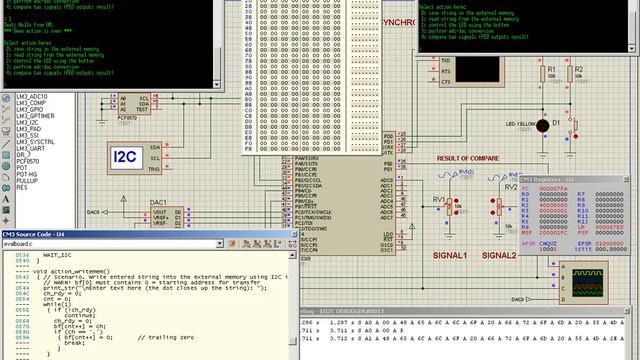Select LM3_GPTIMER in the device list

[35, 116]
